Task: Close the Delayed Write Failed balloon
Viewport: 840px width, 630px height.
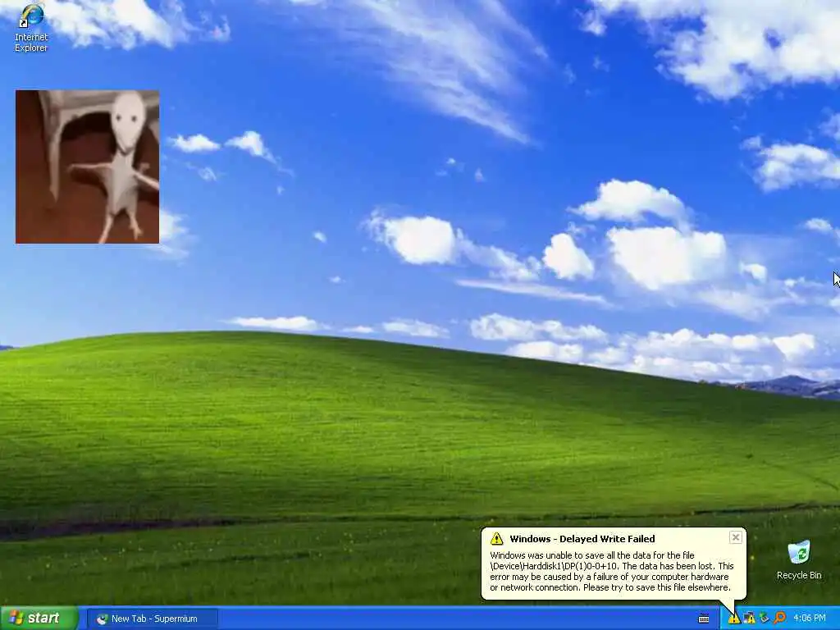Action: (736, 537)
